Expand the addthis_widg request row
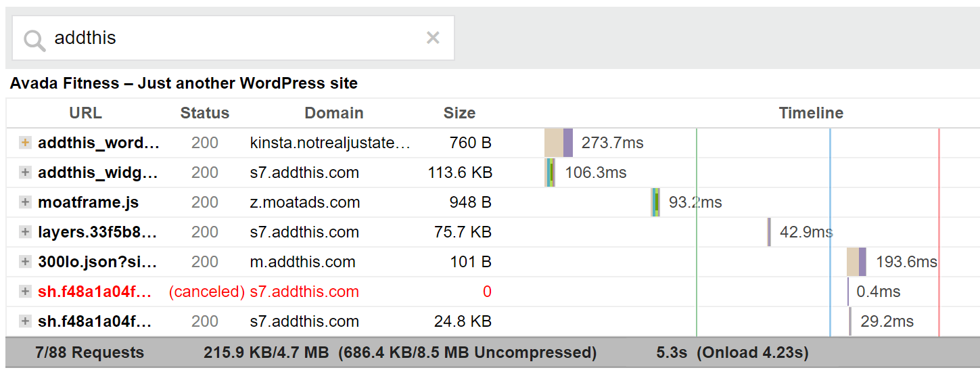Viewport: 980px width, 389px height. coord(25,173)
